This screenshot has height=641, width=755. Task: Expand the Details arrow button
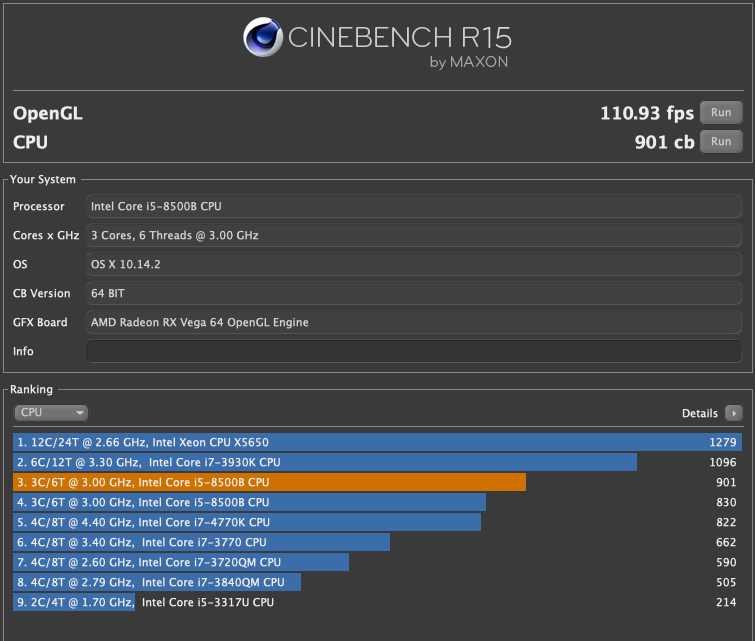[x=734, y=413]
